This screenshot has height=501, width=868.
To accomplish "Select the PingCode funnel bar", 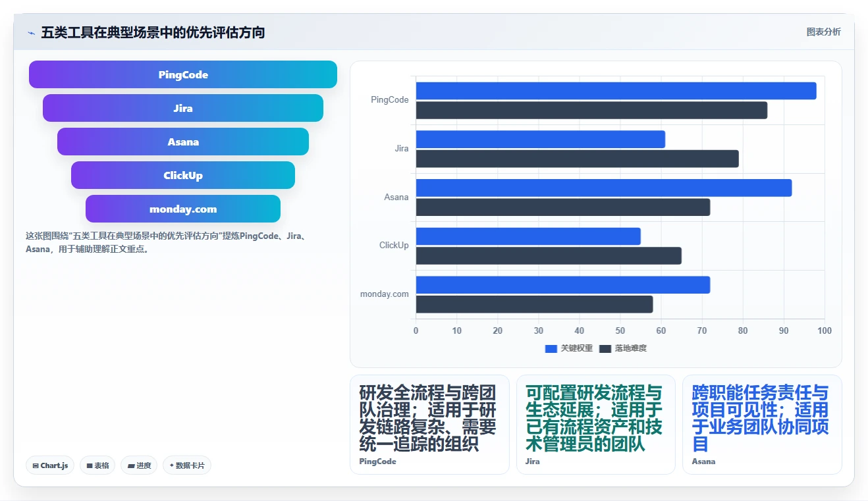I will (x=183, y=74).
